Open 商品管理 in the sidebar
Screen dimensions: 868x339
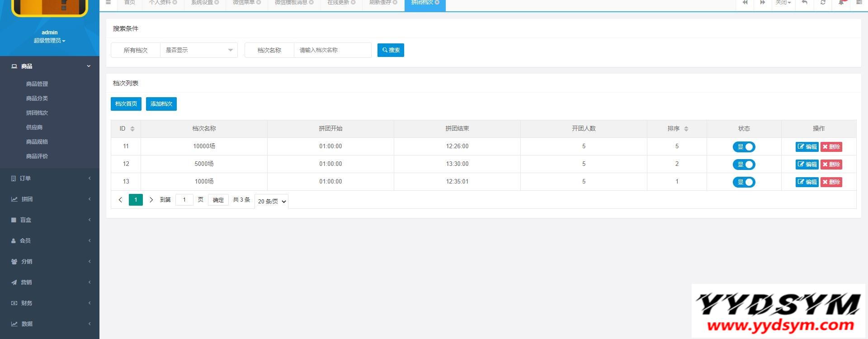coord(37,84)
